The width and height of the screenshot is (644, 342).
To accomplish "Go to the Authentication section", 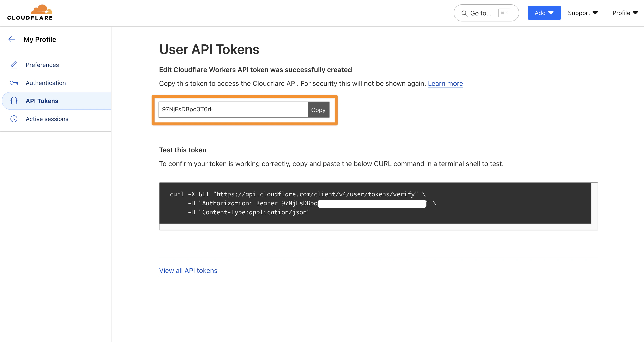I will (46, 83).
